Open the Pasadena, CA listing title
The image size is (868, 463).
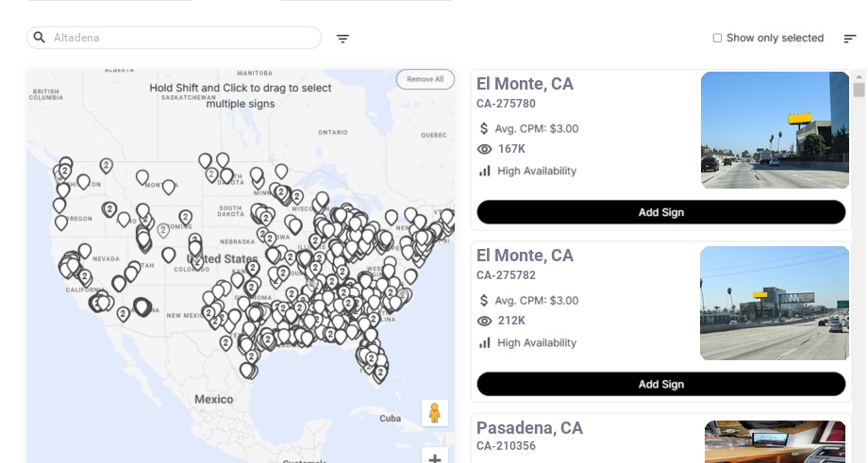(529, 428)
